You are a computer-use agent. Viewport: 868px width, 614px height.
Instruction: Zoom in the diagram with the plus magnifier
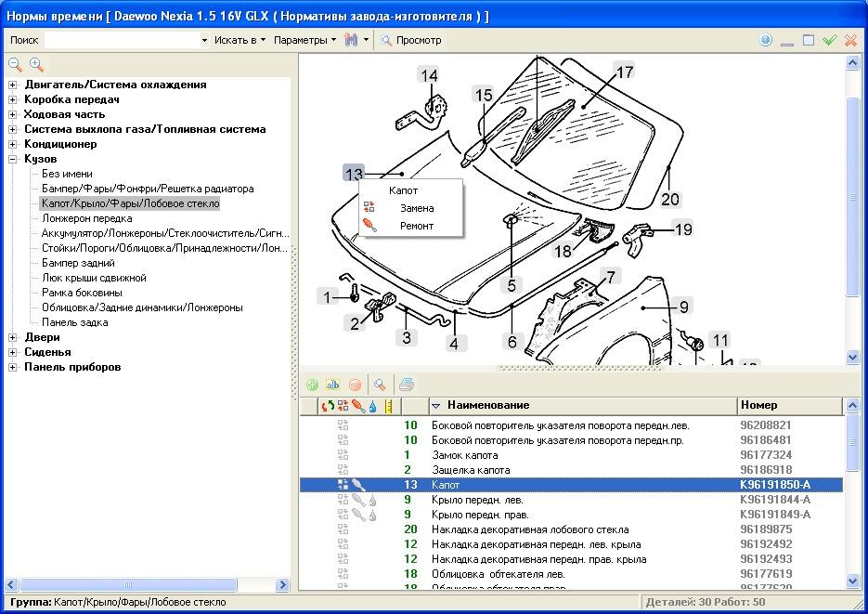[36, 65]
